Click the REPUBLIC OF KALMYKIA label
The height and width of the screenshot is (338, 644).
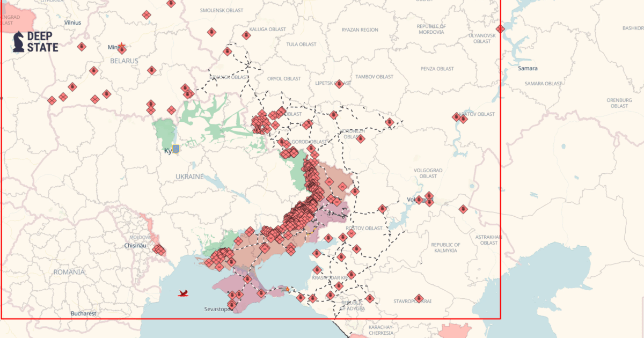446,247
